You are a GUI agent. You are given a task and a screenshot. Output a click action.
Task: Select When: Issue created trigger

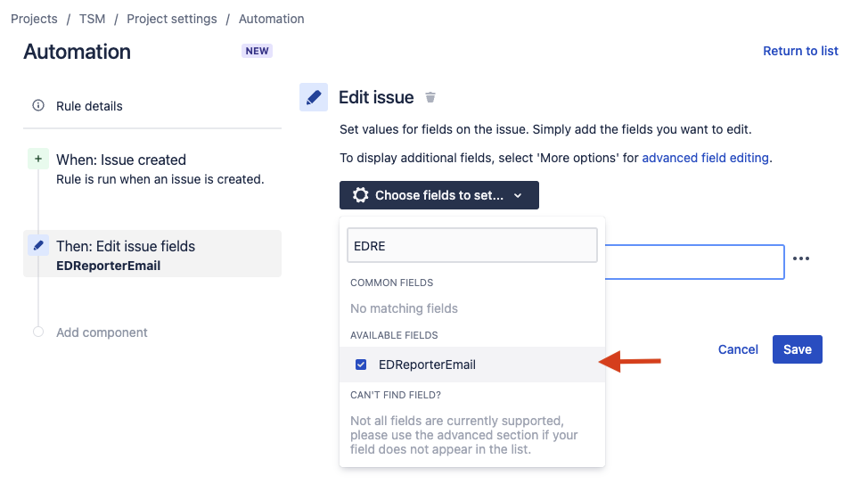point(121,160)
